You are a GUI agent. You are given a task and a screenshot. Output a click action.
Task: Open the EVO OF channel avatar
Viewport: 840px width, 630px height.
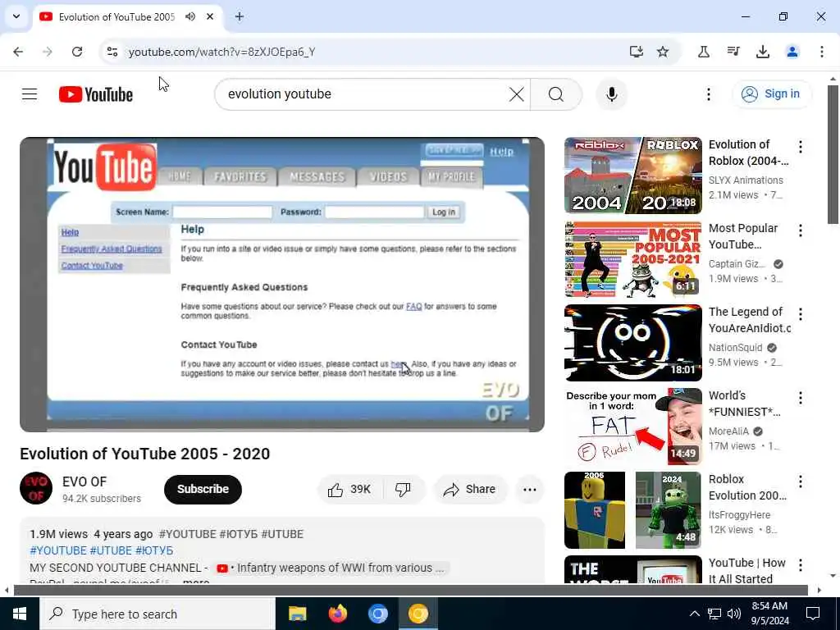tap(36, 489)
